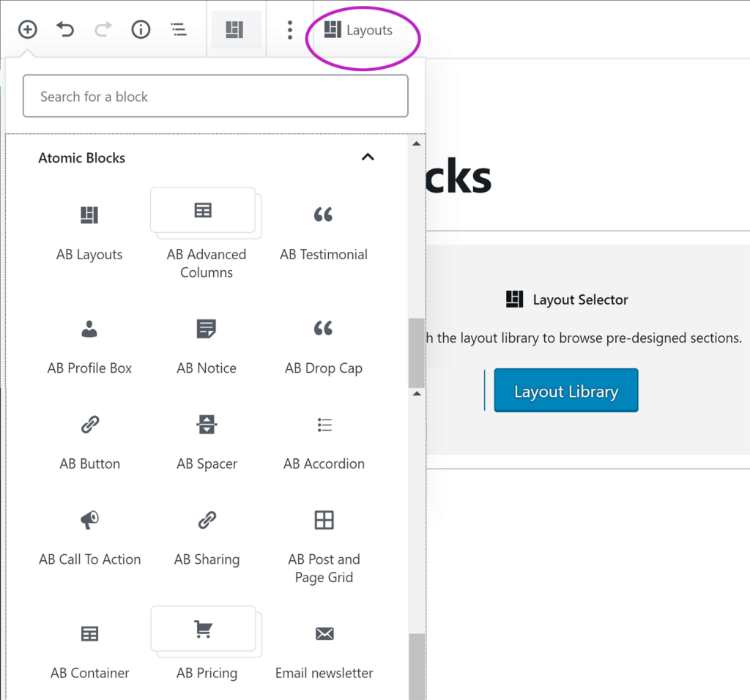Screen dimensions: 750x700
Task: Choose the AB Accordion block
Action: pyautogui.click(x=324, y=442)
